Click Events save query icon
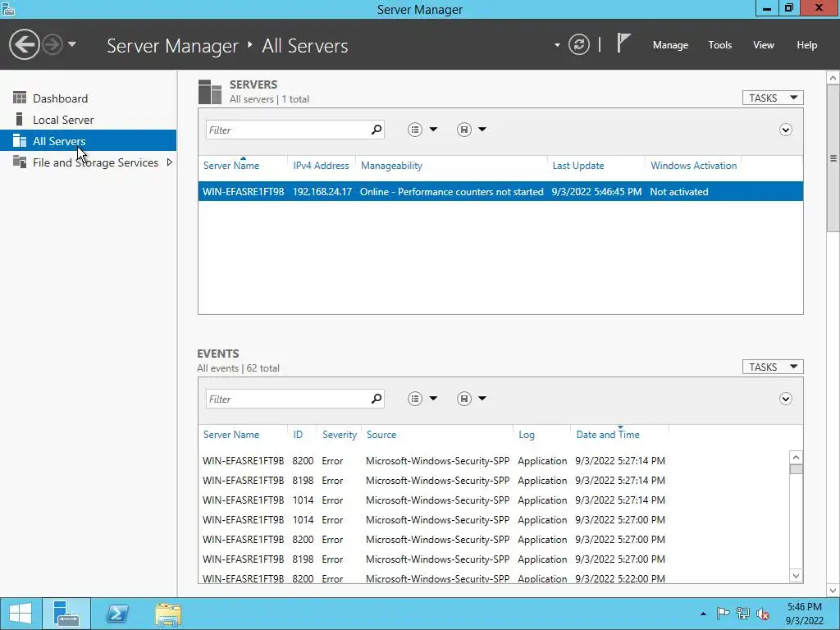Image resolution: width=840 pixels, height=630 pixels. click(x=464, y=399)
